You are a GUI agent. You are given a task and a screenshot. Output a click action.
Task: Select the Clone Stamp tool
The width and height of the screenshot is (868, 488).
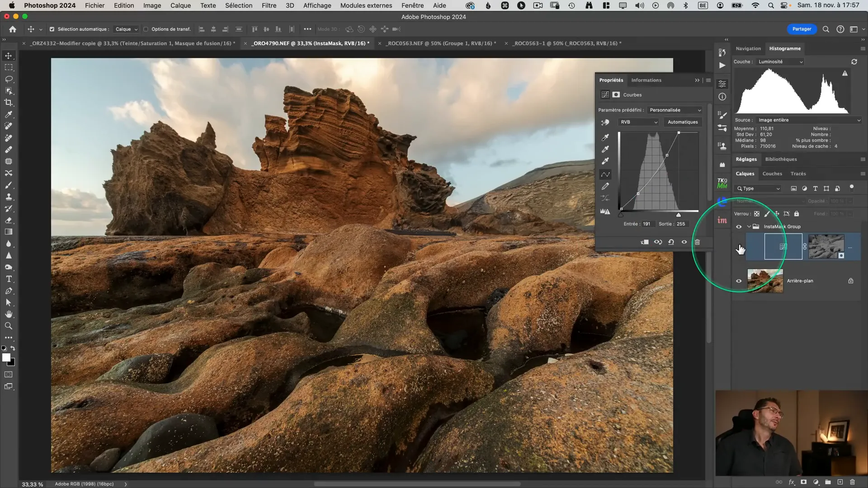click(x=9, y=197)
